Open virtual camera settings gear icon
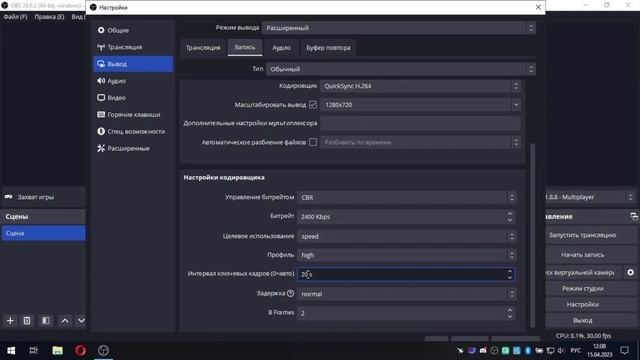640x360 pixels. pos(630,272)
